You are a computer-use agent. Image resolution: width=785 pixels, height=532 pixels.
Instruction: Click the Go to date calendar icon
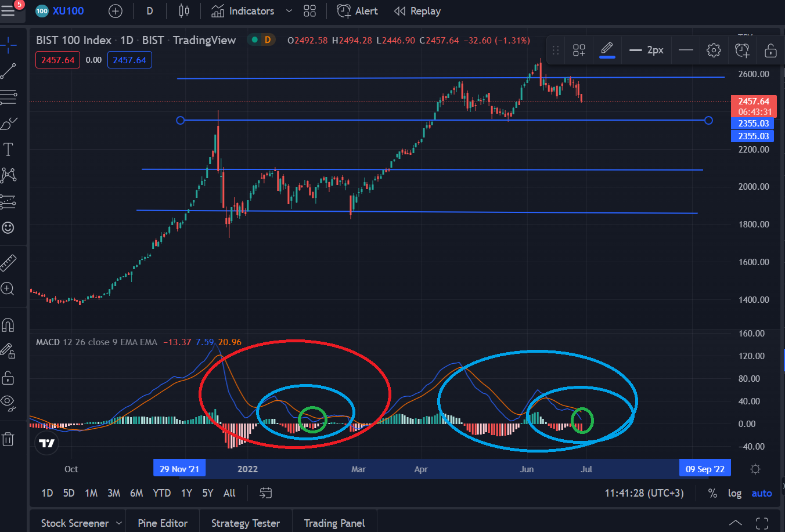tap(265, 493)
